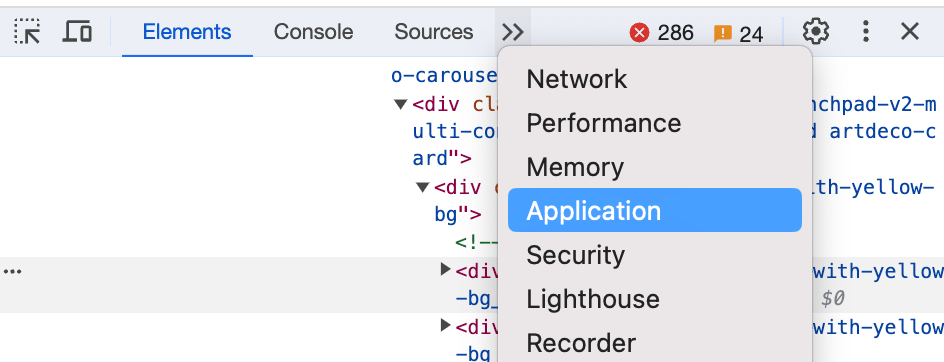This screenshot has width=944, height=362.
Task: Select Recorder from the overflow menu
Action: click(654, 343)
